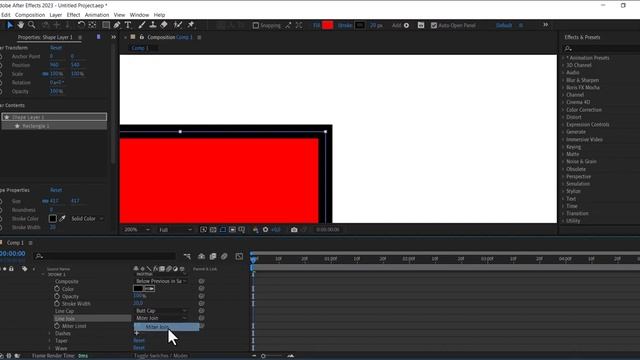Image resolution: width=640 pixels, height=360 pixels.
Task: Click Reset next to Layer Transform
Action: pyautogui.click(x=56, y=48)
